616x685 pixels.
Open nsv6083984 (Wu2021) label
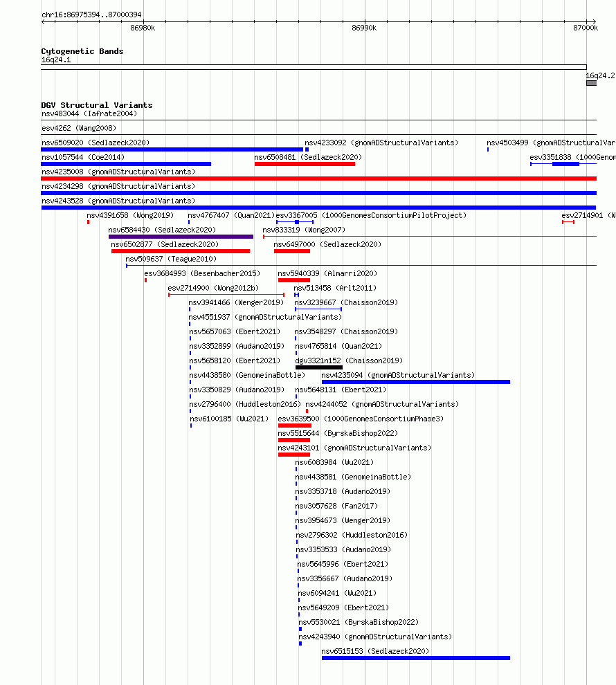[334, 462]
